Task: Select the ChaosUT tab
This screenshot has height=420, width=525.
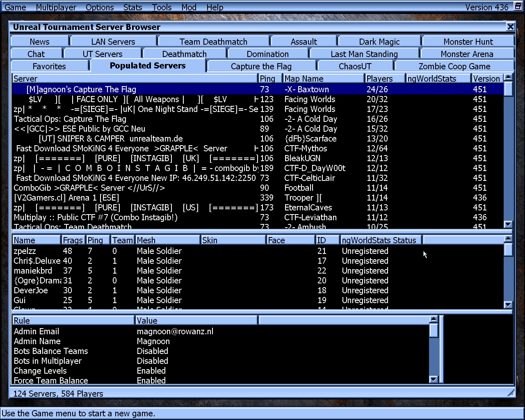Action: [355, 66]
